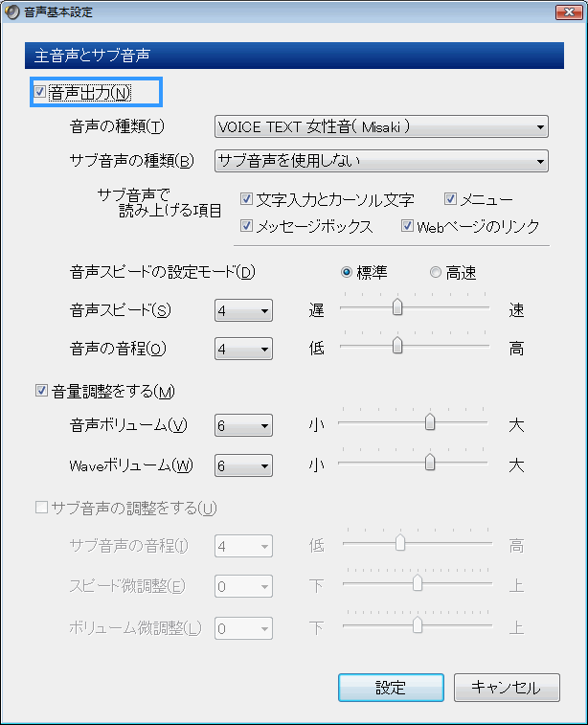Select the 標準 speed mode radio button
588x725 pixels.
tap(347, 272)
